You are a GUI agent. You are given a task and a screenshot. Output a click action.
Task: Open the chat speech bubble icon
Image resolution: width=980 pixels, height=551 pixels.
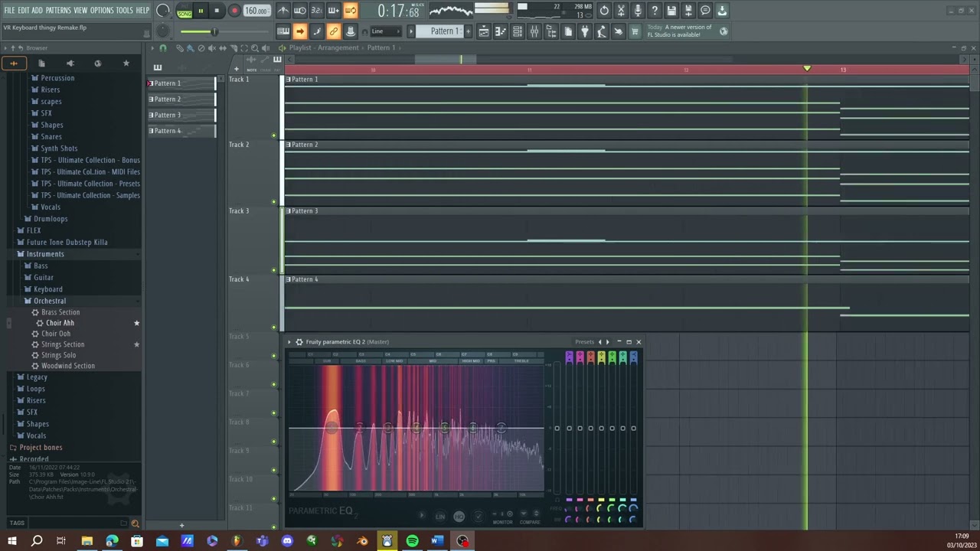tap(705, 11)
